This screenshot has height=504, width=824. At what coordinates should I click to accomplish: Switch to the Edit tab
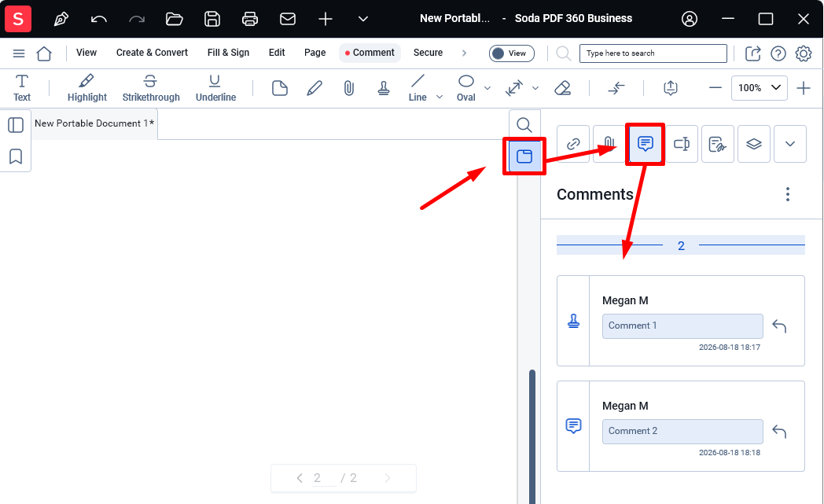click(x=277, y=53)
